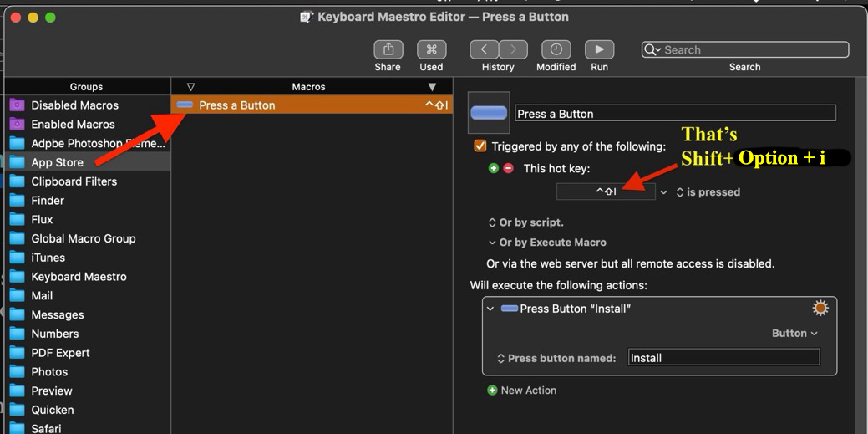Open the Macros column right triangle menu
Image resolution: width=868 pixels, height=434 pixels.
pos(433,87)
